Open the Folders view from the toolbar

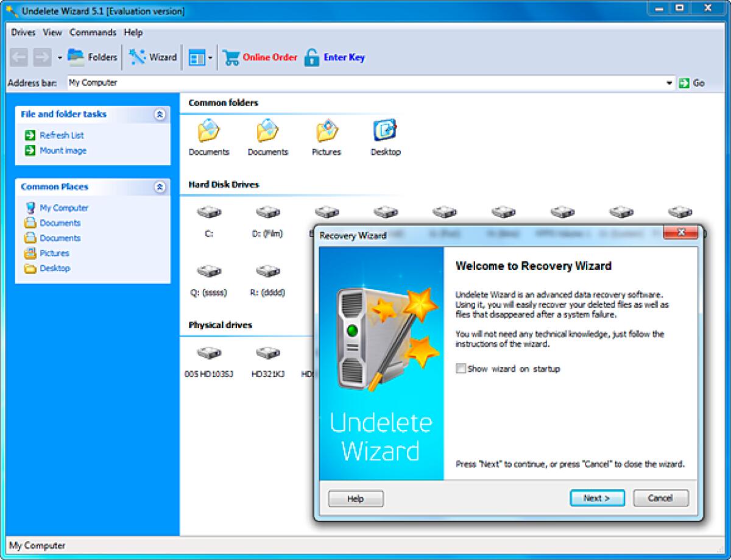pos(95,57)
